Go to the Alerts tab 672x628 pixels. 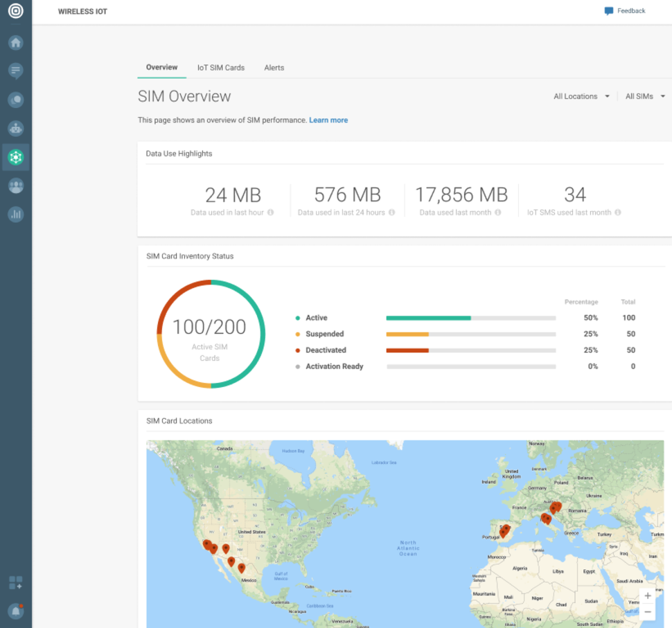coord(274,68)
